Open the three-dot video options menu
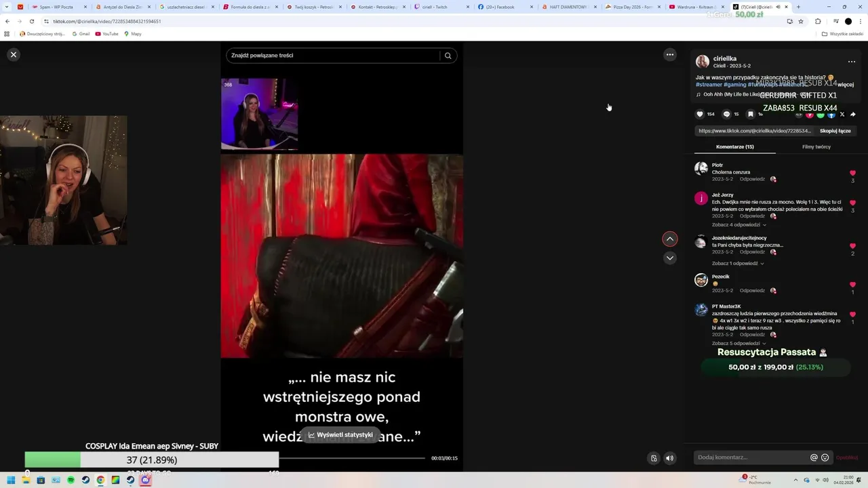The image size is (868, 488). [x=670, y=55]
